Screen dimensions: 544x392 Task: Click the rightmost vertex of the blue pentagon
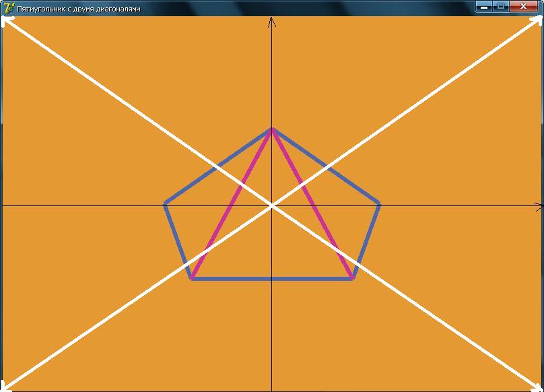tap(380, 203)
